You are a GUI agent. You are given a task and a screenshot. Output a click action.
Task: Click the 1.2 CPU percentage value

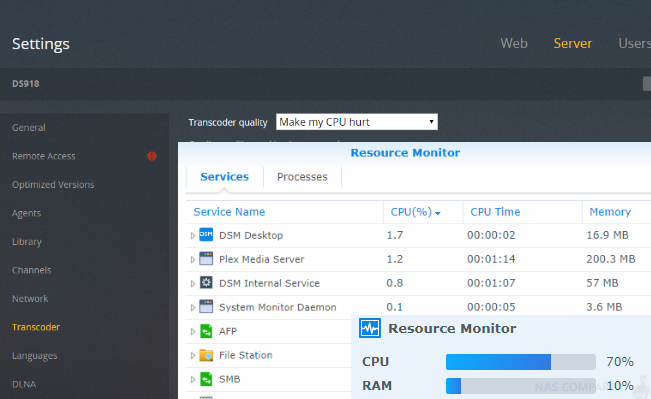[x=395, y=259]
